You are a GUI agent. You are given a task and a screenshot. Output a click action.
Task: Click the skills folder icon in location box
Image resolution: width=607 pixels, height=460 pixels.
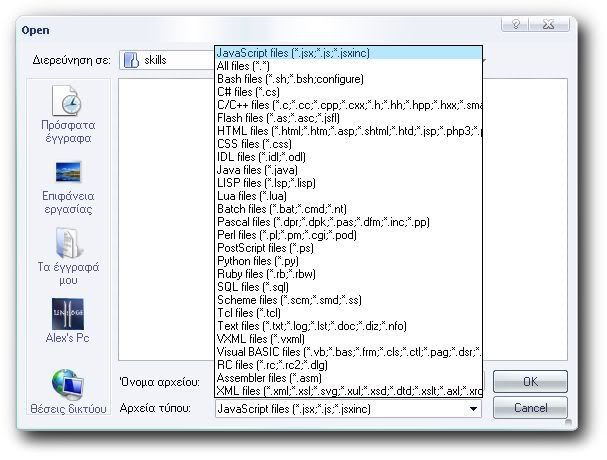point(132,60)
